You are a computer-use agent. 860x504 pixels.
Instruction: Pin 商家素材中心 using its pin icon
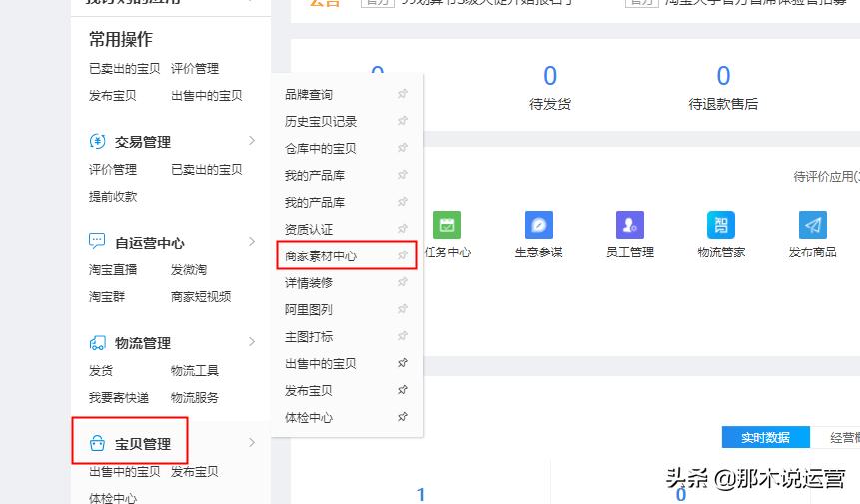click(402, 255)
